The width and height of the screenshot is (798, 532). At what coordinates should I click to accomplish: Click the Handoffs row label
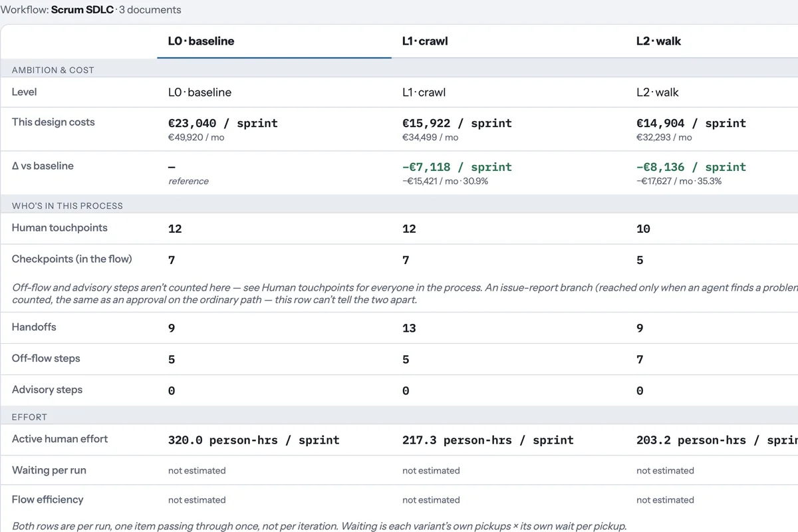34,327
